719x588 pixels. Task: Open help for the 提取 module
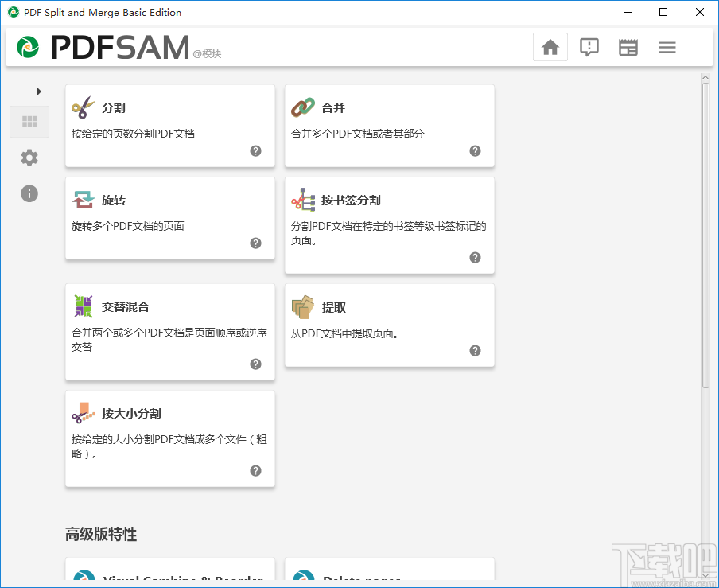coord(475,350)
